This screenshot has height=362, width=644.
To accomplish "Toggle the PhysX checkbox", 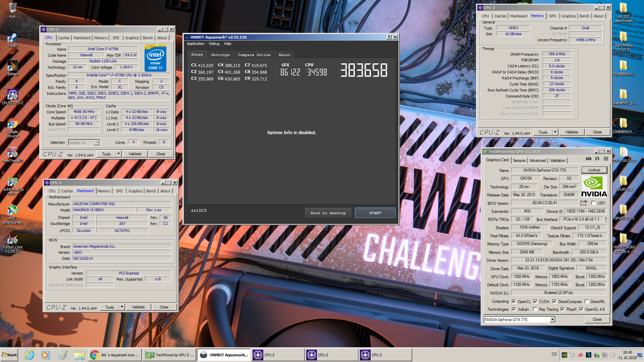I will tap(562, 309).
